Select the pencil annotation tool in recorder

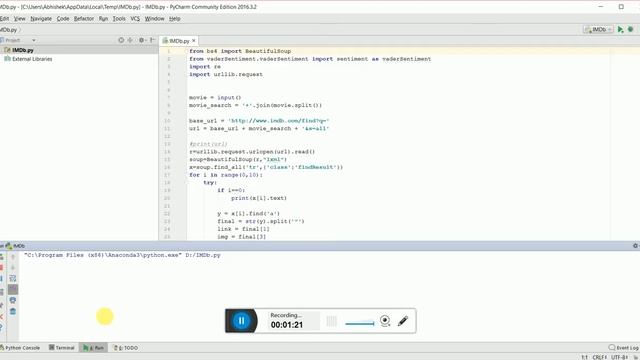tap(403, 321)
